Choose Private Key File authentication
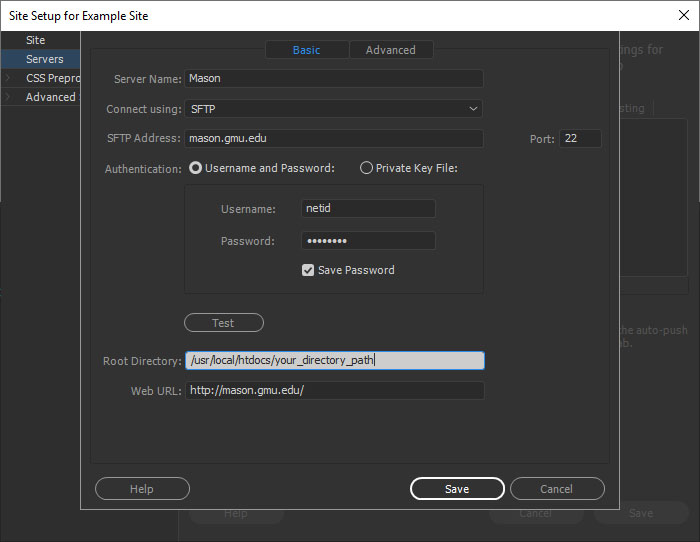700x542 pixels. [366, 168]
